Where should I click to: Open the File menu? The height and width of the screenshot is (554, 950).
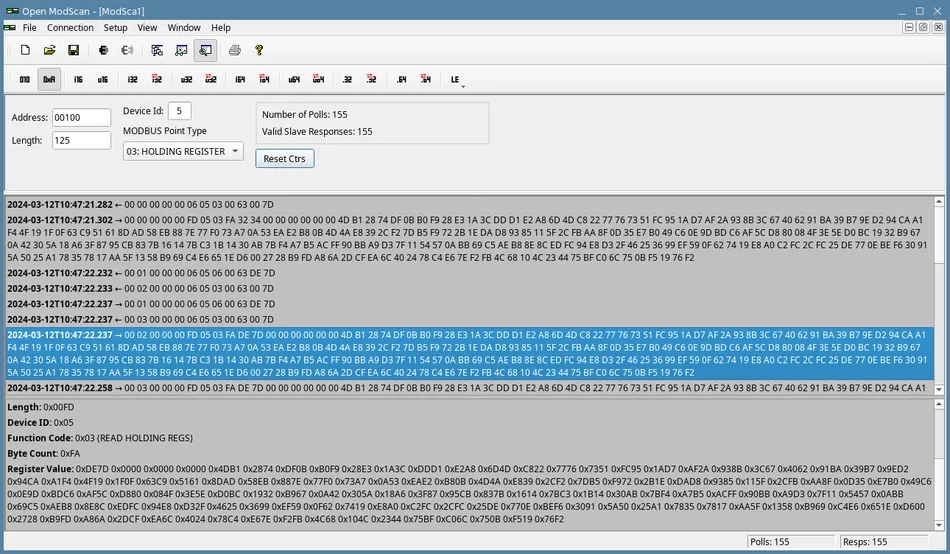point(30,28)
